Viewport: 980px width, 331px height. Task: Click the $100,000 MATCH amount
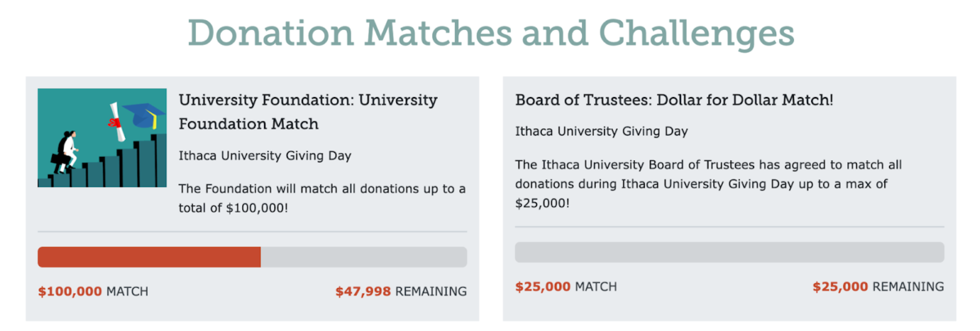[x=93, y=291]
